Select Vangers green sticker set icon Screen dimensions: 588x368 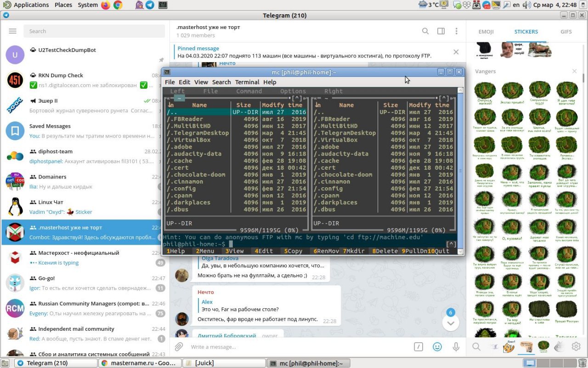click(x=543, y=347)
